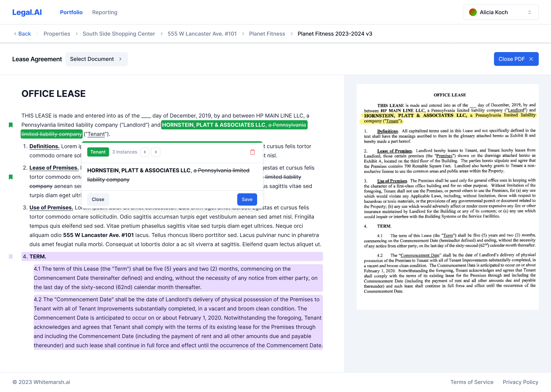551x392 pixels.
Task: Click the Use of Premises heading
Action: 51,208
